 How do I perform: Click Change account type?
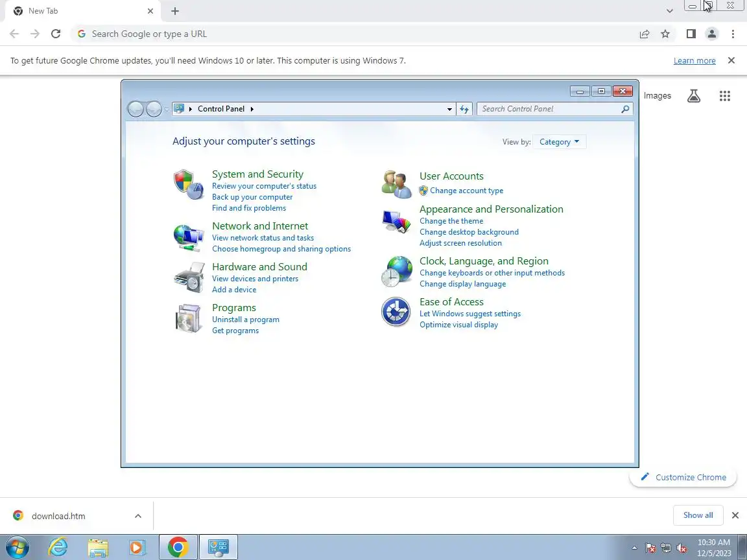466,191
